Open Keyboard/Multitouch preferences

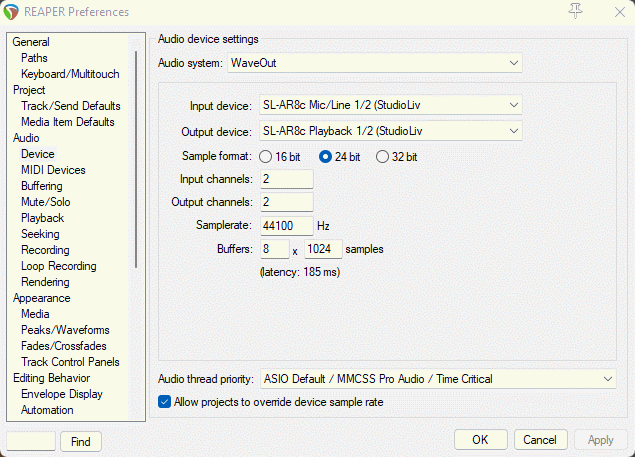click(x=70, y=74)
